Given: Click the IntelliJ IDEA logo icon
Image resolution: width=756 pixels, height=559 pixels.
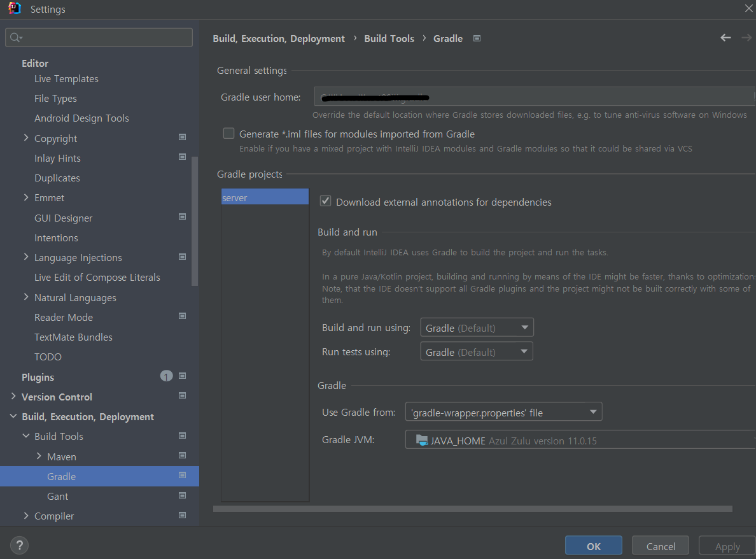Looking at the screenshot, I should (15, 8).
